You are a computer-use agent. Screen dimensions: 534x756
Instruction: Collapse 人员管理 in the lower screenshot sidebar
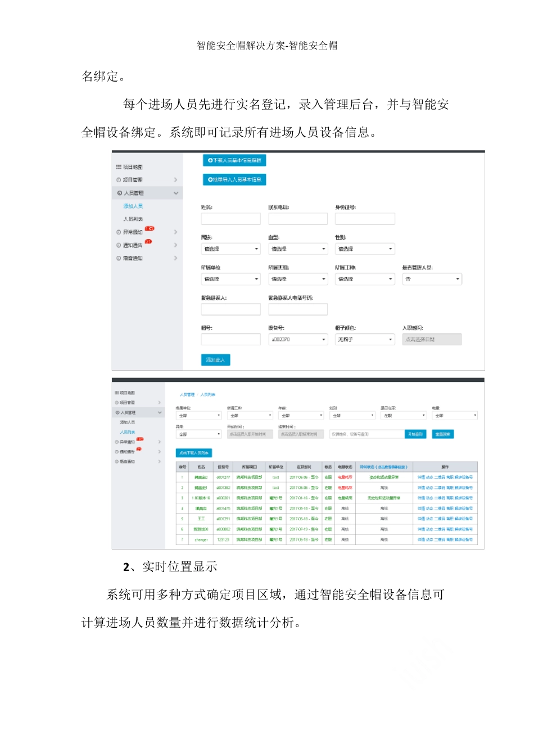tap(160, 412)
